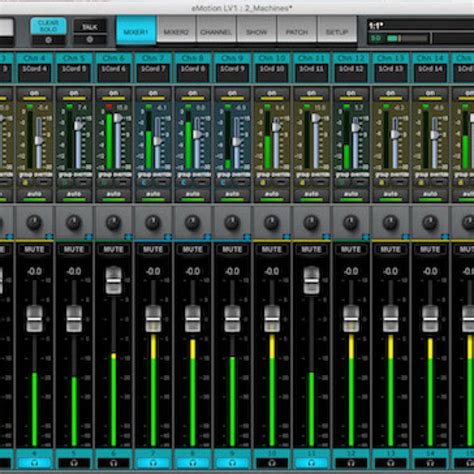Toggle the 'on' switch for Chn 11

[x=311, y=94]
